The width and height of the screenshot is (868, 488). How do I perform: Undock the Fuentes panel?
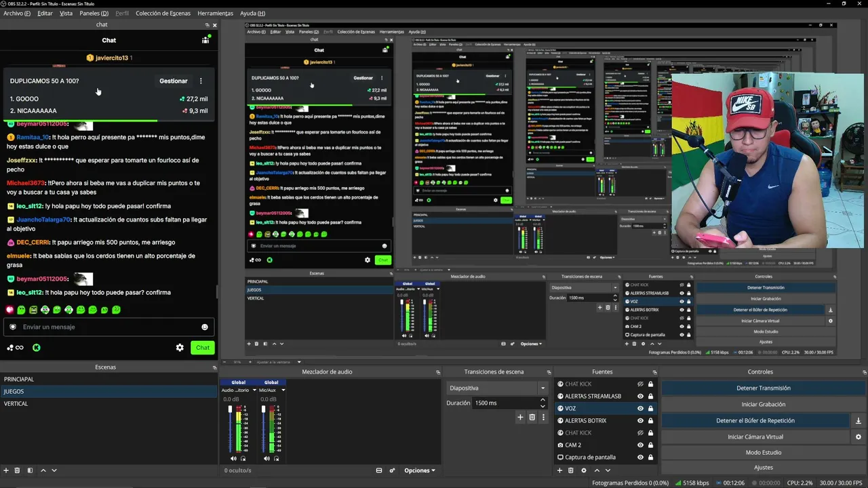(654, 372)
